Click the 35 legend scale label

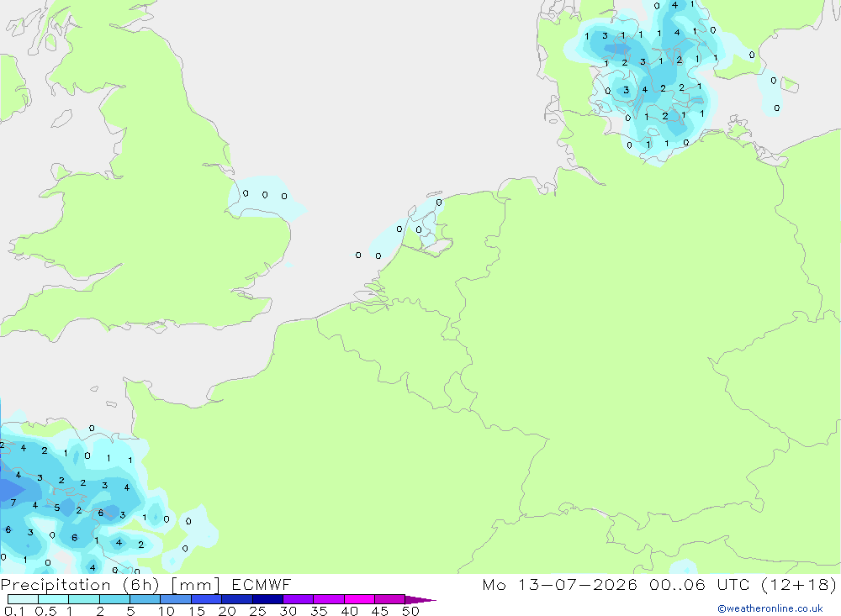[x=319, y=611]
